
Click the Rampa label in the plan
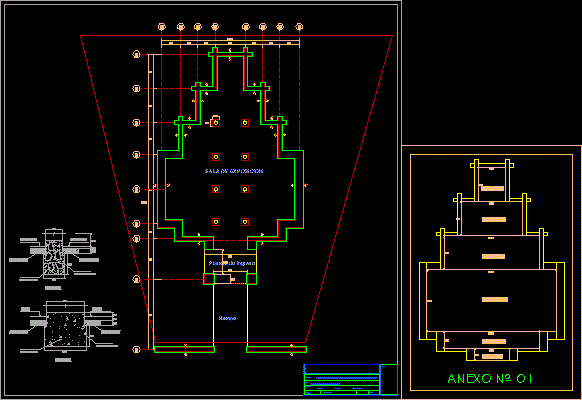[x=227, y=318]
